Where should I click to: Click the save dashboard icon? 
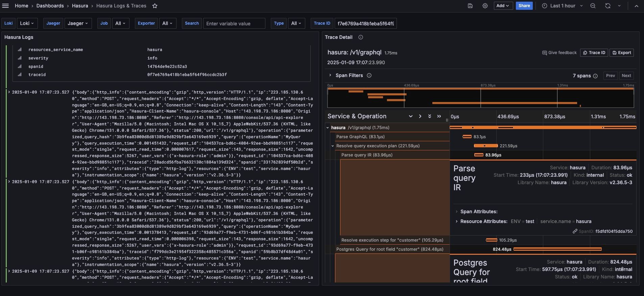470,6
